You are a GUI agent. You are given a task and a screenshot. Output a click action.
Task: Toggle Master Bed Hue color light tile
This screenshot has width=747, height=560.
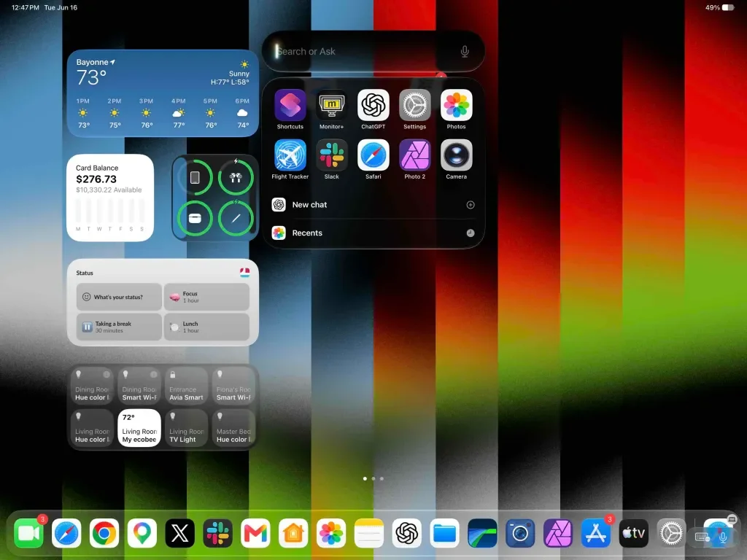click(x=233, y=427)
